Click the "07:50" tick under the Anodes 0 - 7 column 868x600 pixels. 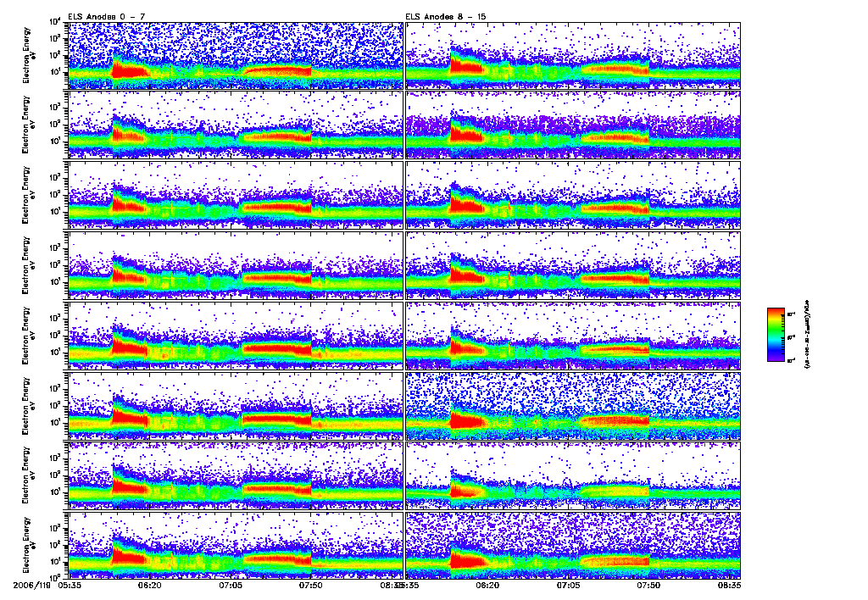coord(311,585)
